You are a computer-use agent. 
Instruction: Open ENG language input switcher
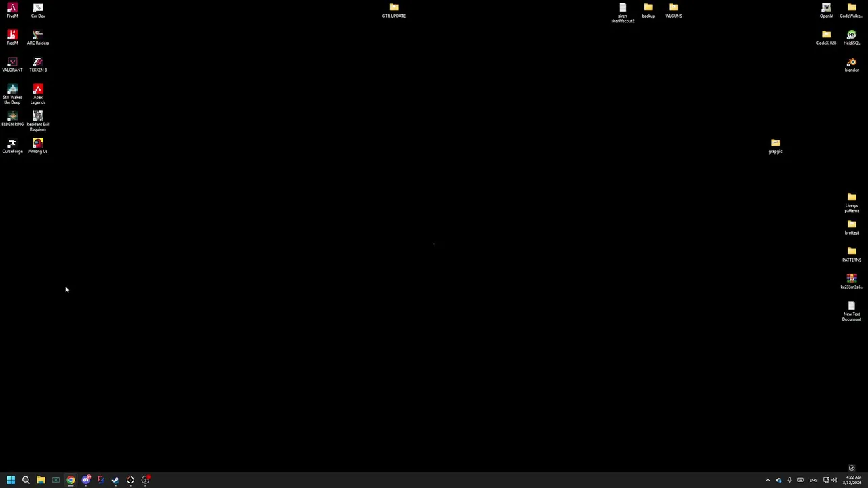click(x=813, y=480)
